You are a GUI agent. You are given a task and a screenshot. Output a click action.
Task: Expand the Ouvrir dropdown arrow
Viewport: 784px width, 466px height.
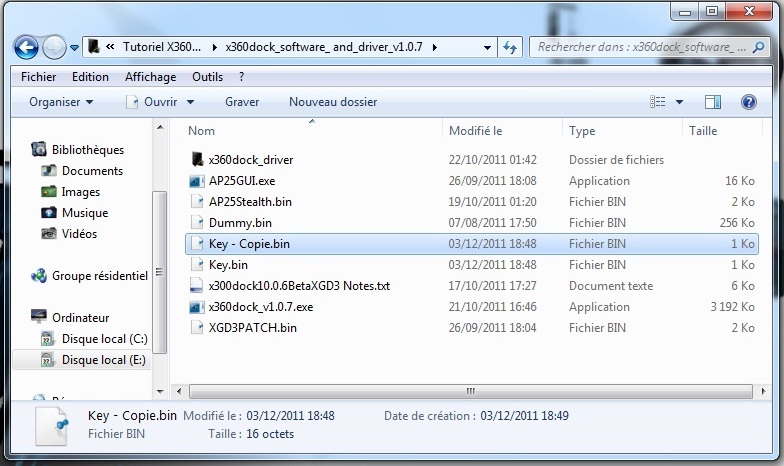[x=190, y=102]
